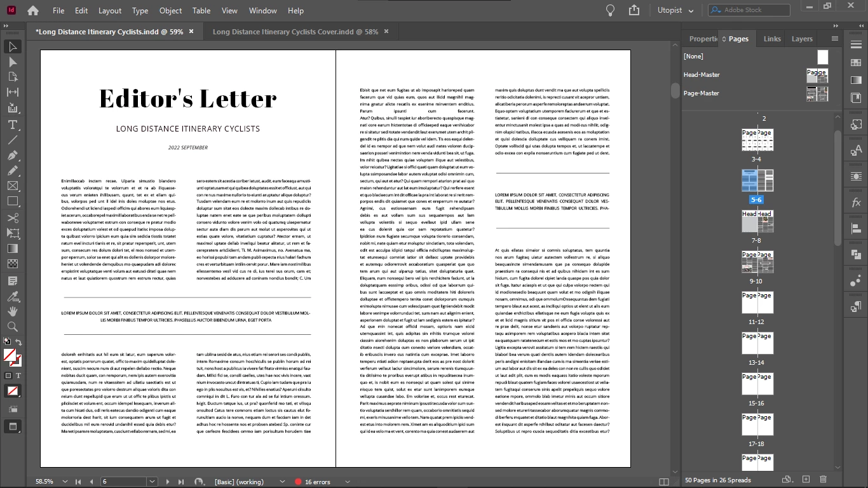Open the Pages panel flyout menu
This screenshot has height=488, width=868.
click(x=835, y=39)
